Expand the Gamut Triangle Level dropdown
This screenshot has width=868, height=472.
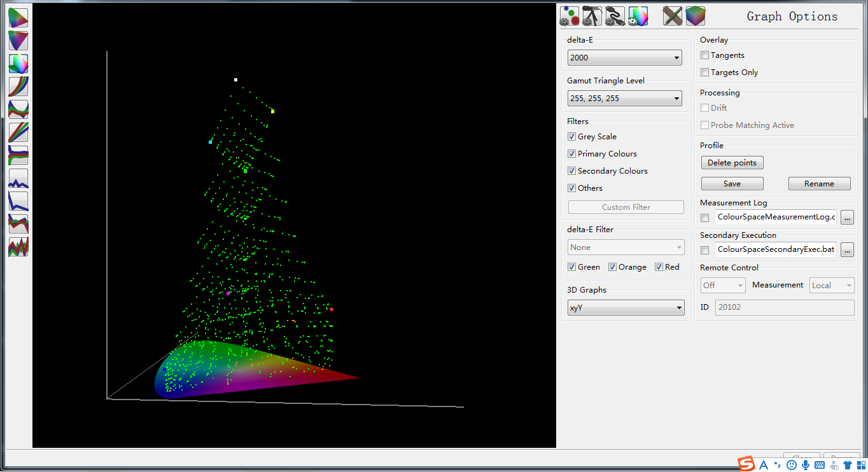pos(624,99)
